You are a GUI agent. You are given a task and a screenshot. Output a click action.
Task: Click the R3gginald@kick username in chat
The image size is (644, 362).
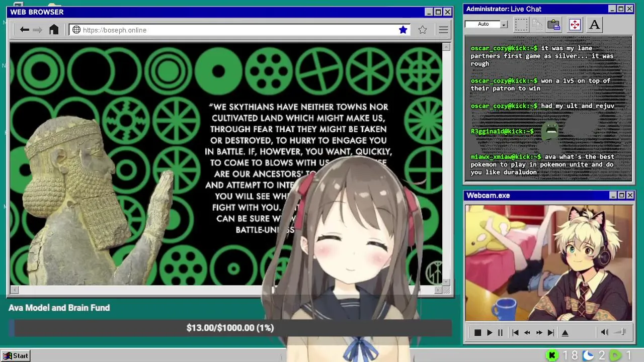coord(502,131)
